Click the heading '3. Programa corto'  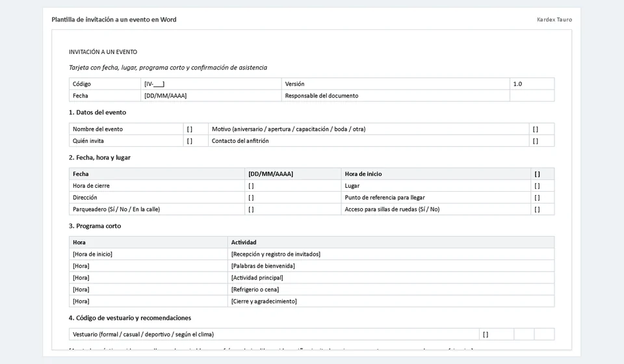pyautogui.click(x=95, y=226)
